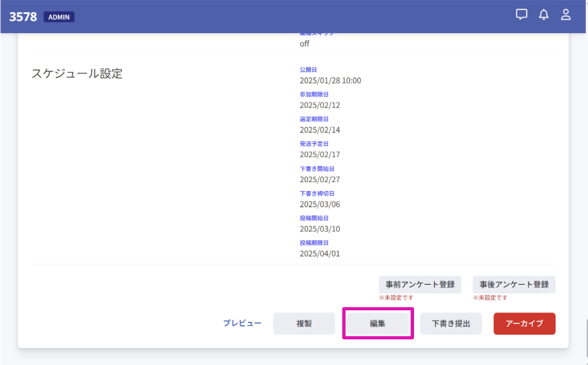The image size is (588, 365).
Task: Select the スケジュール設定 section heading
Action: (77, 74)
